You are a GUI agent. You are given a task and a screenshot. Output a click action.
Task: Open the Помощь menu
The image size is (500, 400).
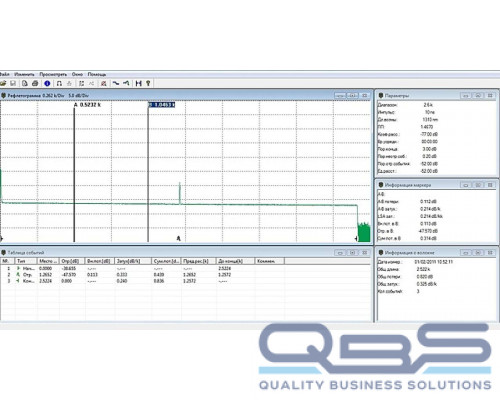tap(97, 74)
